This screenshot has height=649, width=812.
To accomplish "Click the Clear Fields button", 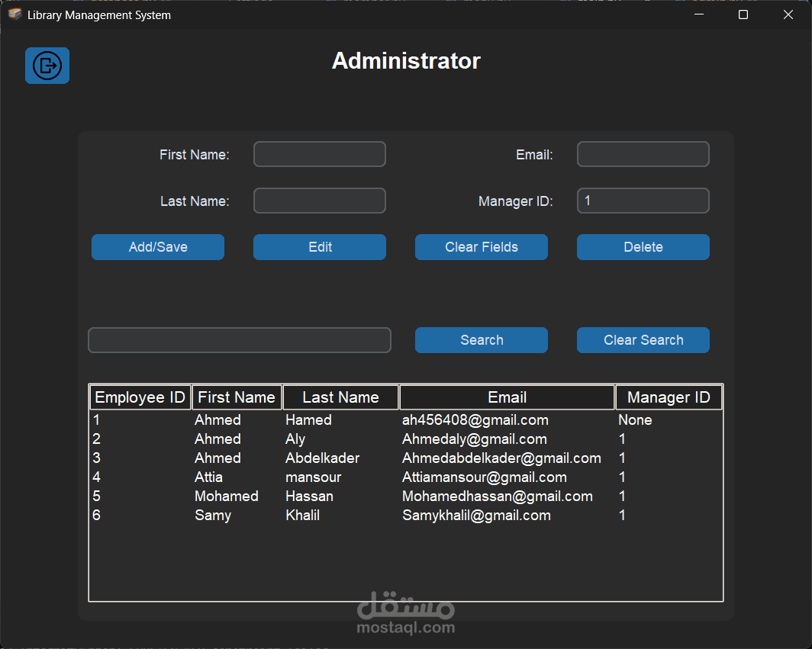I will click(x=482, y=247).
